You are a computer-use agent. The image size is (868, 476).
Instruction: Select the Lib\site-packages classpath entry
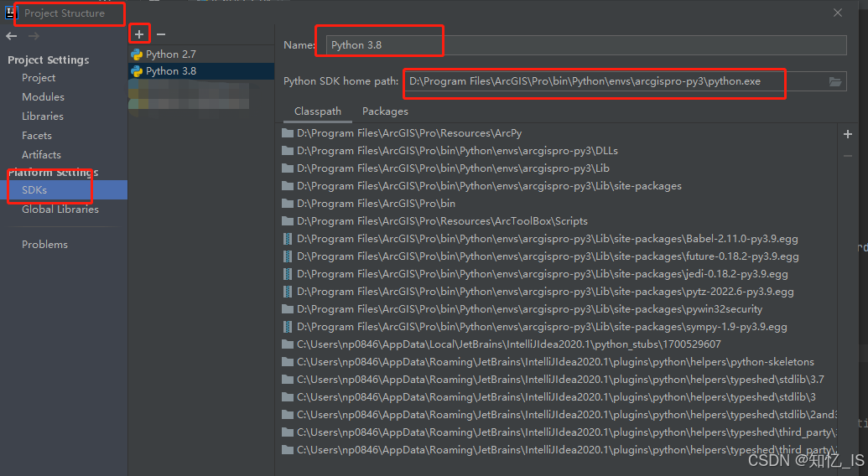coord(490,186)
